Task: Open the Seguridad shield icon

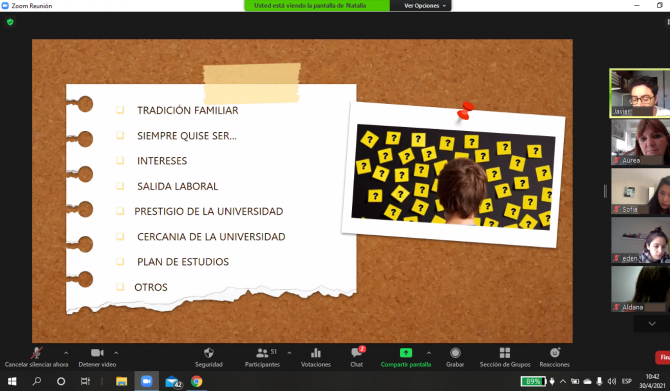Action: (209, 353)
